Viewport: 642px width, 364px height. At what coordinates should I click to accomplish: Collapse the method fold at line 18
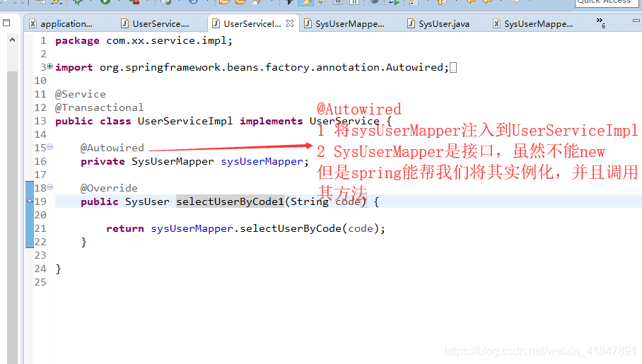(x=50, y=187)
